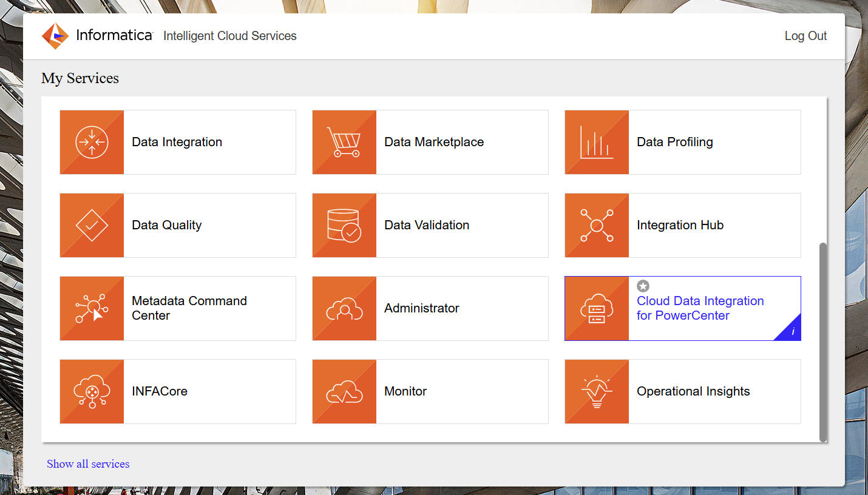The height and width of the screenshot is (495, 868).
Task: Click the Integration Hub network icon
Action: (x=597, y=225)
